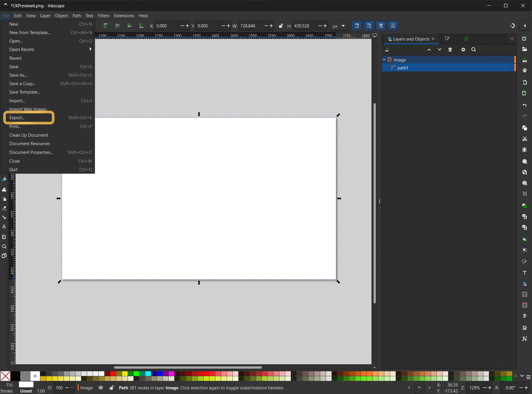Open Preferences wrench icon
The image size is (532, 394).
coord(524,339)
